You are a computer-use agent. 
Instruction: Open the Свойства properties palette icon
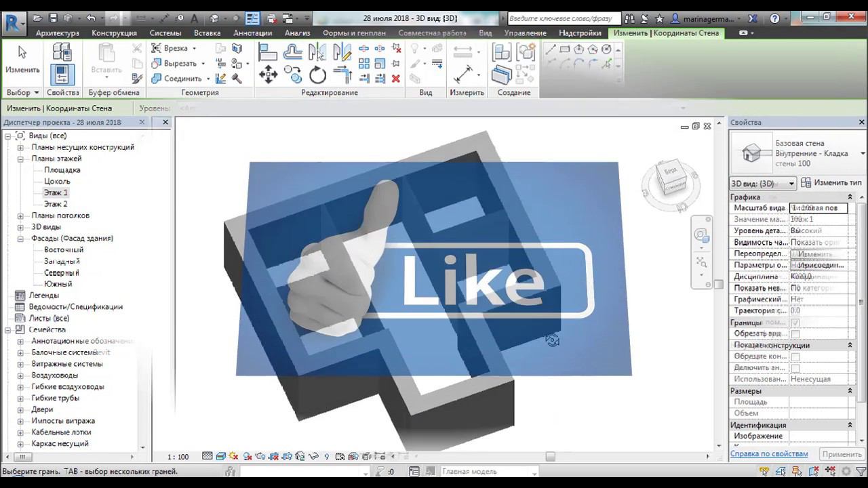tap(62, 74)
